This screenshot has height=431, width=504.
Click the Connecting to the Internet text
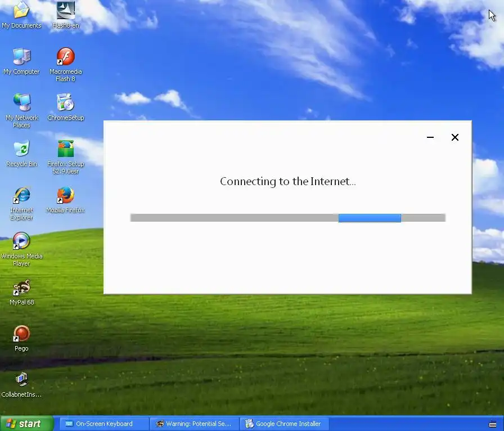(x=287, y=181)
